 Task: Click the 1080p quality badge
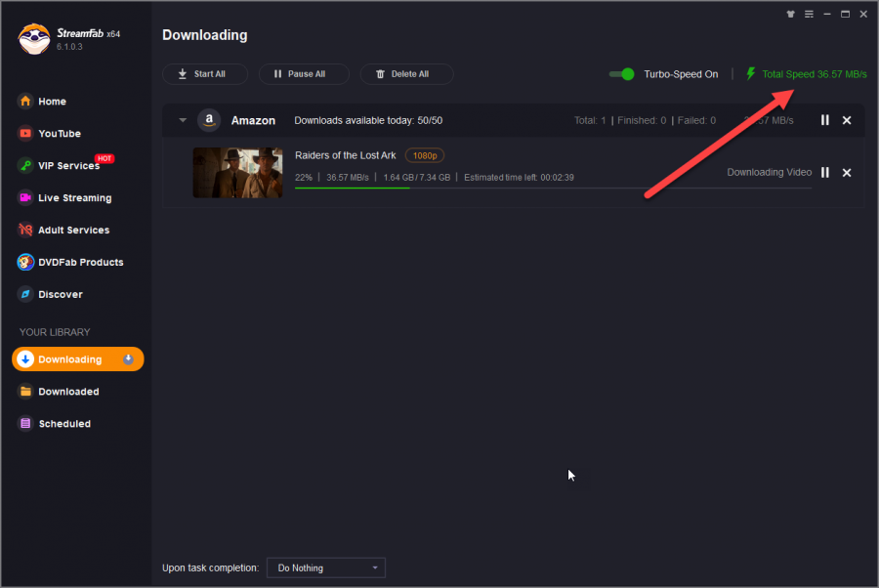425,155
